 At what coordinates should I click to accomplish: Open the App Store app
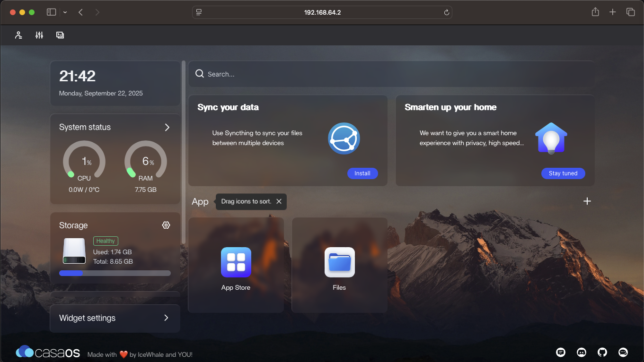point(236,263)
